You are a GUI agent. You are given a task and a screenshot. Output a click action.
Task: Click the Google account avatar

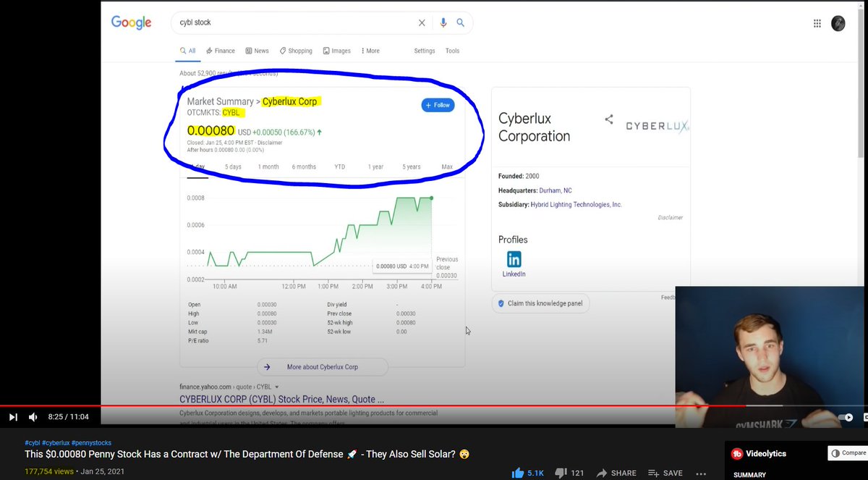point(838,23)
